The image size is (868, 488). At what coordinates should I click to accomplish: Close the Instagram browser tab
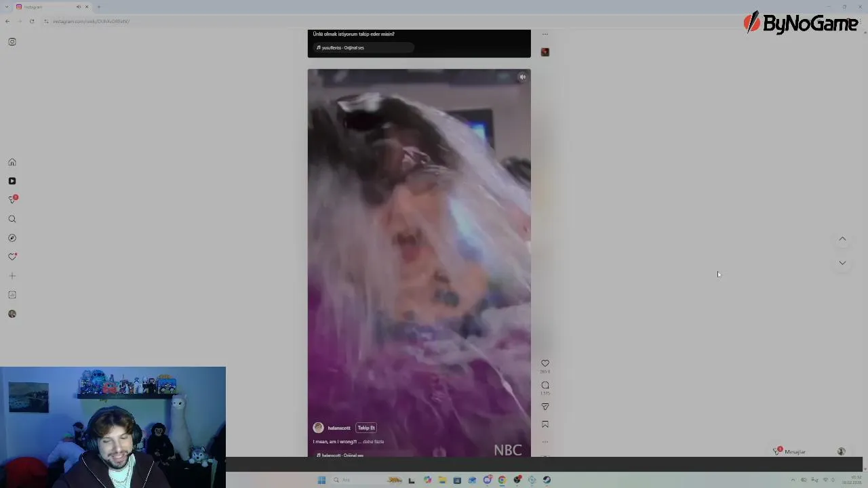point(87,7)
